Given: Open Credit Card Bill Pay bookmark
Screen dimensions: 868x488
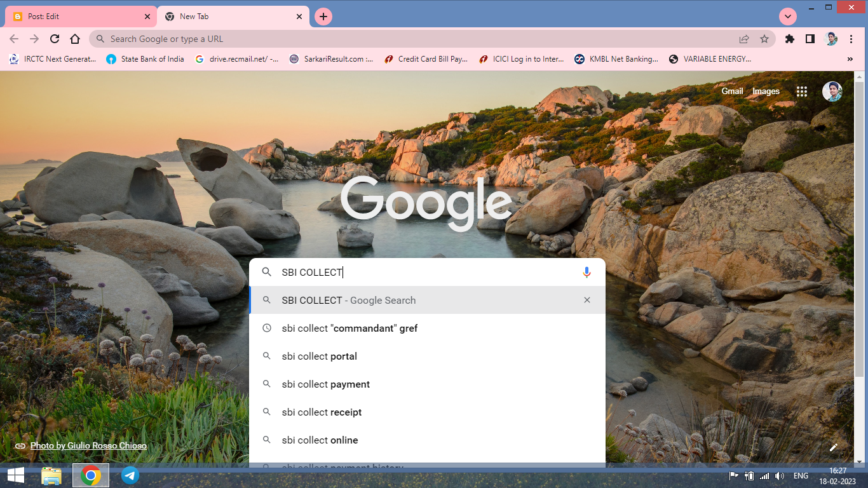Looking at the screenshot, I should pos(426,59).
